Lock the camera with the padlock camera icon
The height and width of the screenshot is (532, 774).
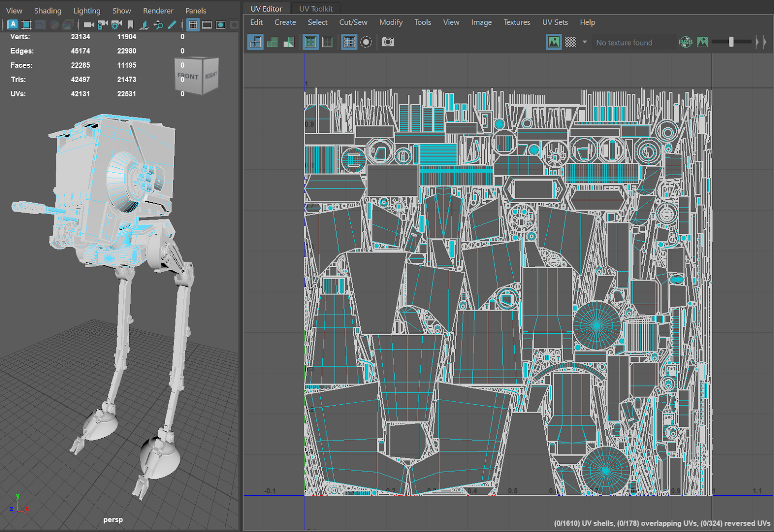[103, 25]
